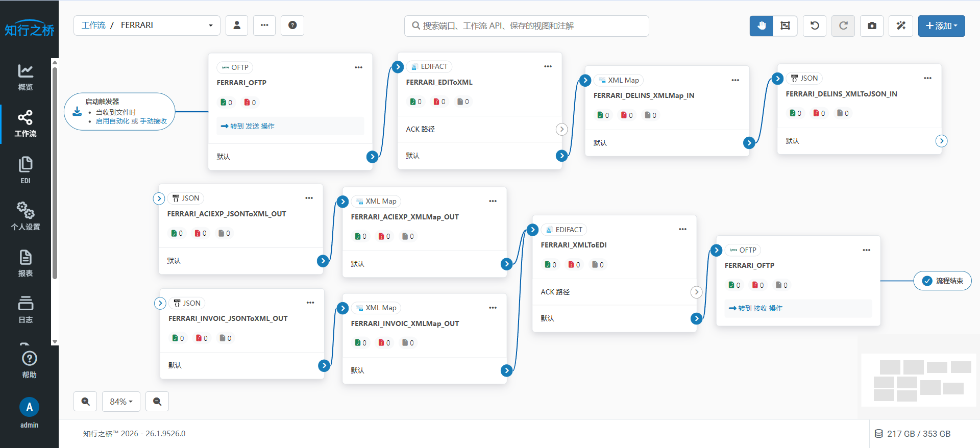Open the 添加 add dropdown button
This screenshot has height=448, width=980.
(x=941, y=26)
